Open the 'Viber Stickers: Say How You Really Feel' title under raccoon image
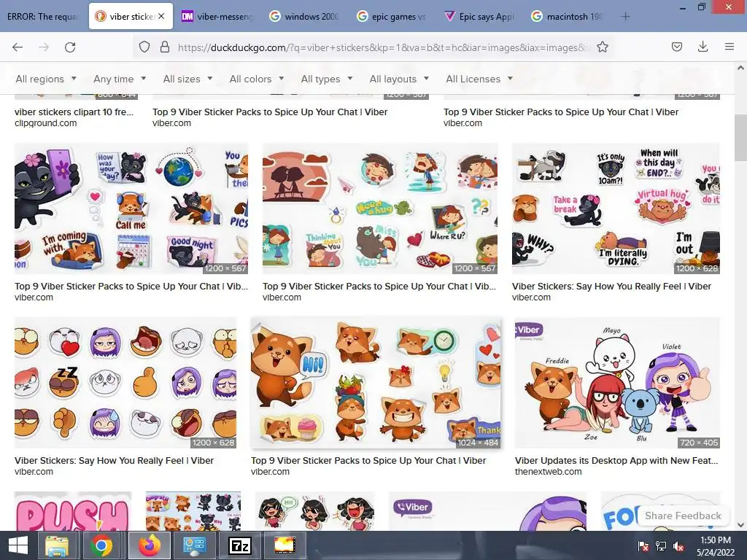Screen dimensions: 747x560 click(612, 286)
